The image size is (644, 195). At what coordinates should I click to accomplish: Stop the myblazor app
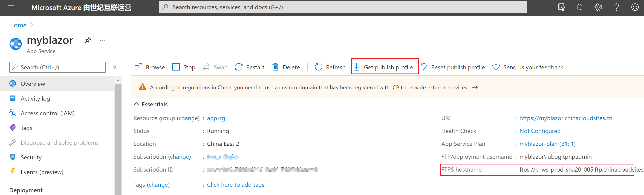184,68
